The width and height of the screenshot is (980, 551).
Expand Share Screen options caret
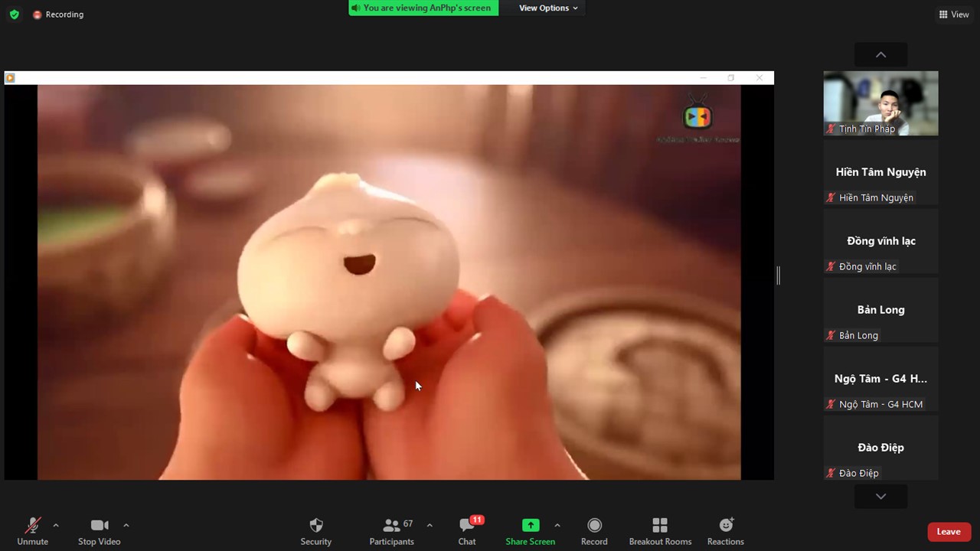coord(557,525)
